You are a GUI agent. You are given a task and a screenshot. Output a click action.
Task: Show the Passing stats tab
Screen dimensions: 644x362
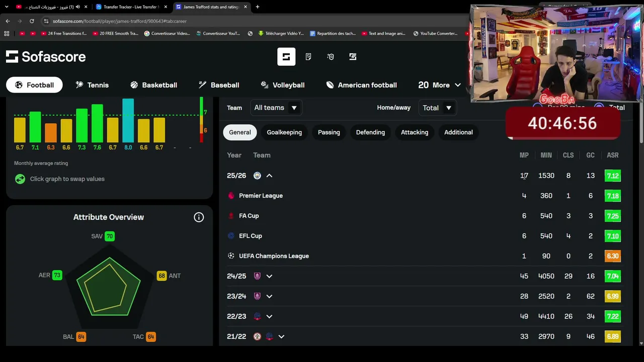point(329,132)
